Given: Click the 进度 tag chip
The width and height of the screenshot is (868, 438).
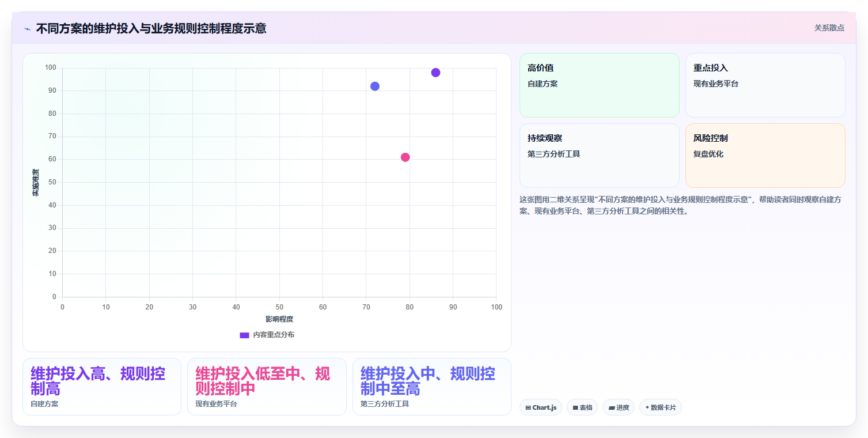Looking at the screenshot, I should click(619, 407).
